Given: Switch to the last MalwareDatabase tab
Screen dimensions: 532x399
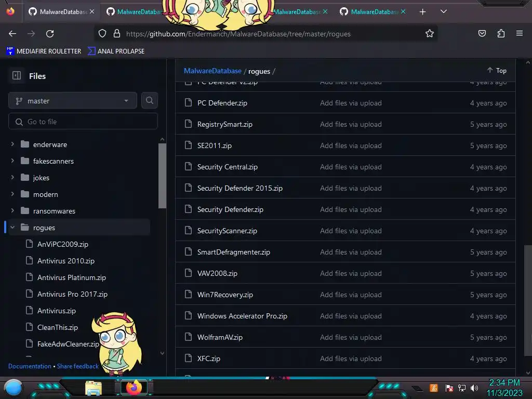Looking at the screenshot, I should pos(373,12).
